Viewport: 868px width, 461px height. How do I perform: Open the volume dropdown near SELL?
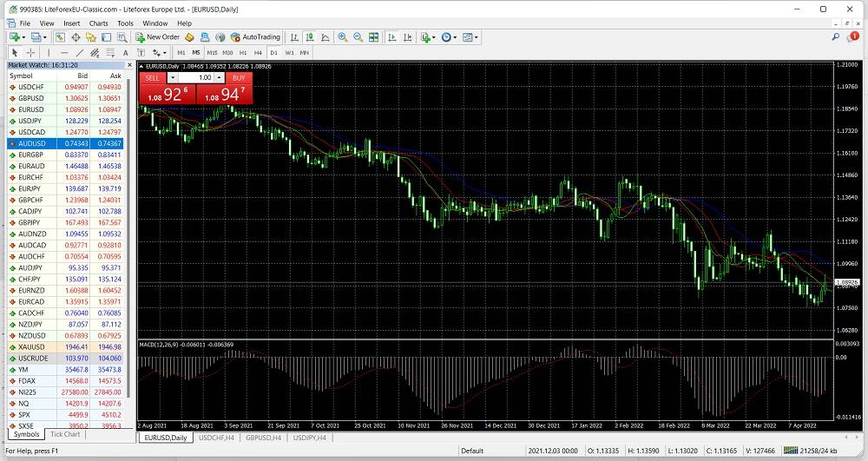click(x=173, y=78)
